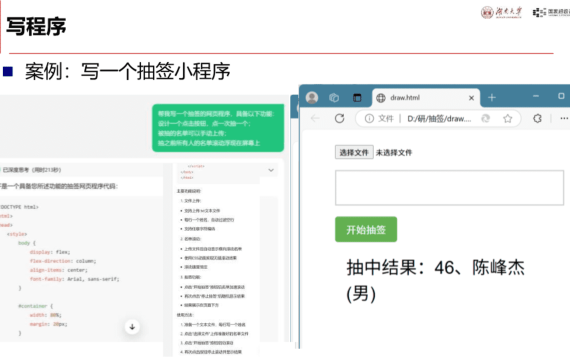The height and width of the screenshot is (360, 570).
Task: Add page to favorites with star icon
Action: 507,119
